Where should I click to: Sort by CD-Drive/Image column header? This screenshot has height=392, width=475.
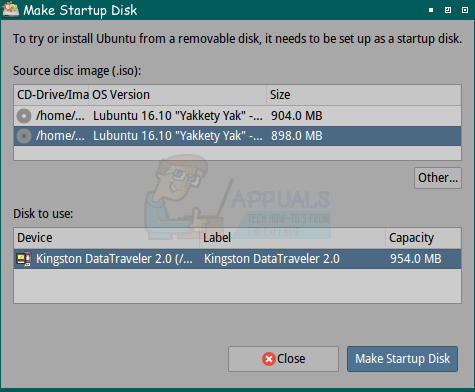pyautogui.click(x=51, y=95)
